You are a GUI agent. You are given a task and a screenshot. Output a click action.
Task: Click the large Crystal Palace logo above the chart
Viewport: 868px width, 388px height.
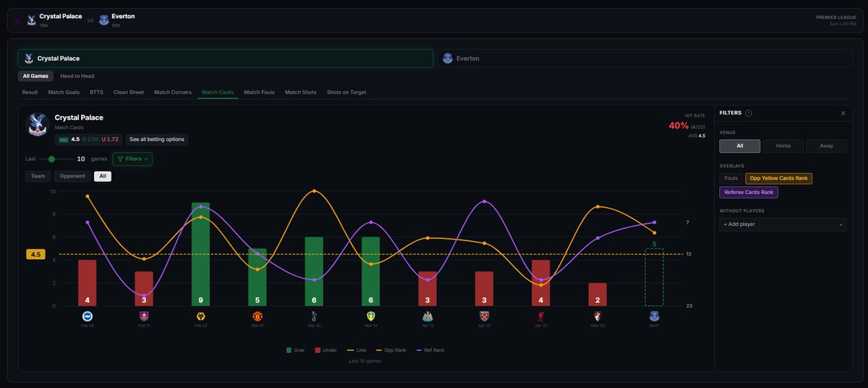coord(37,125)
